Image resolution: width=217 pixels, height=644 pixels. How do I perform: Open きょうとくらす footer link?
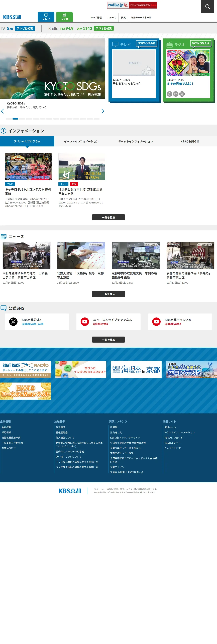point(173,448)
